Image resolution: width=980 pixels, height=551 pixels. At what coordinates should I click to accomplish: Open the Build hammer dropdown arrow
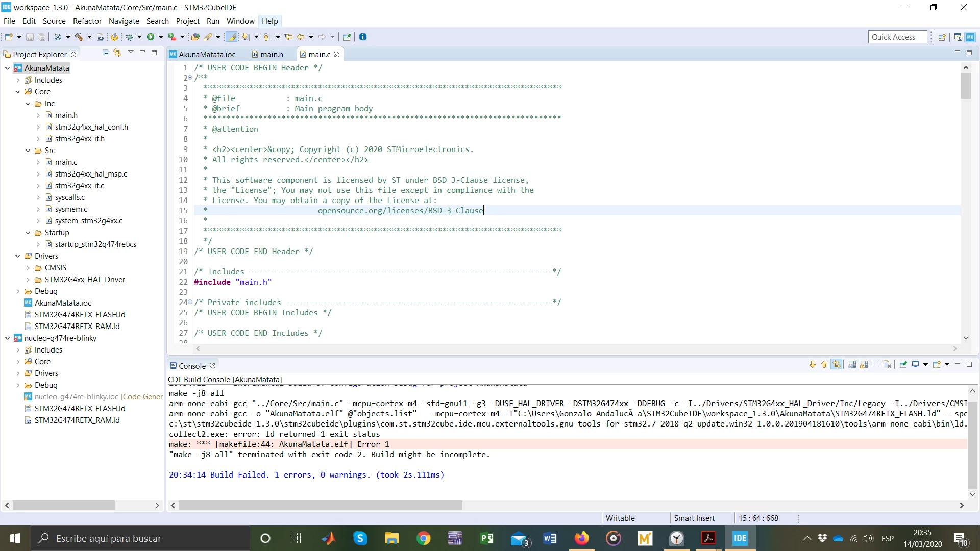(x=89, y=37)
